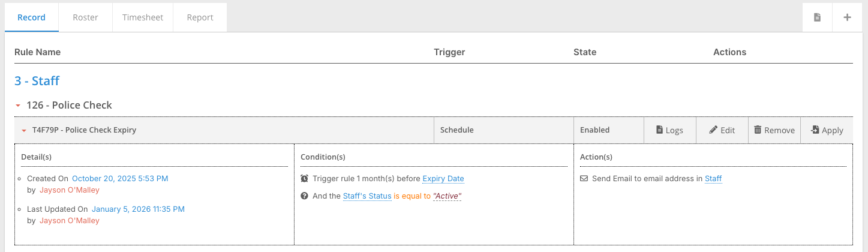Click the Expiry Date condition link

[x=443, y=179]
